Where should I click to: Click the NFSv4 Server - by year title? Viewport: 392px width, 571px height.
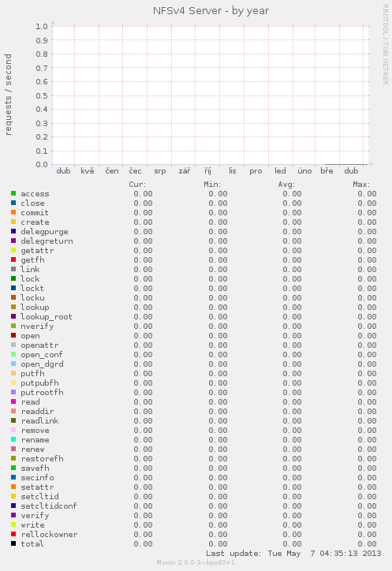pos(211,11)
